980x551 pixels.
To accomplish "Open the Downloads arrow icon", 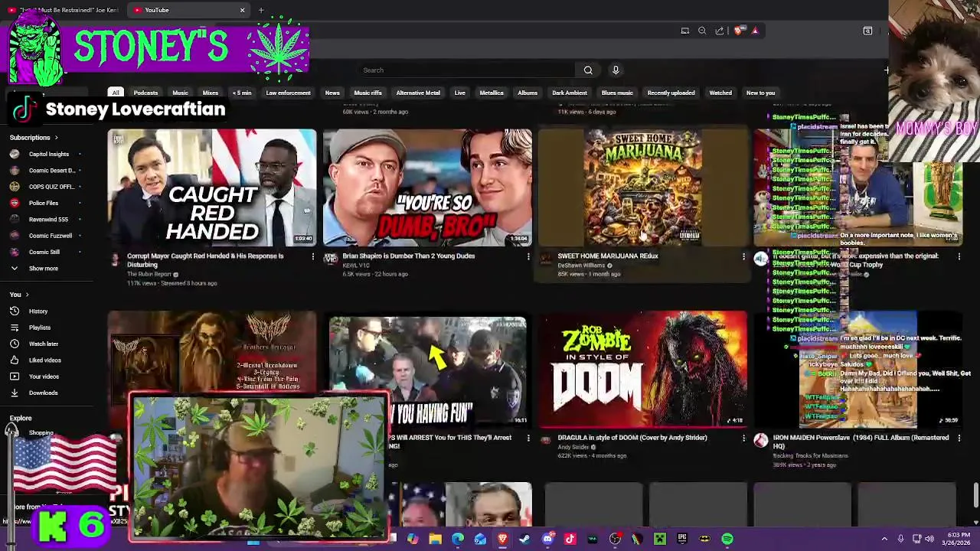I will click(x=15, y=393).
